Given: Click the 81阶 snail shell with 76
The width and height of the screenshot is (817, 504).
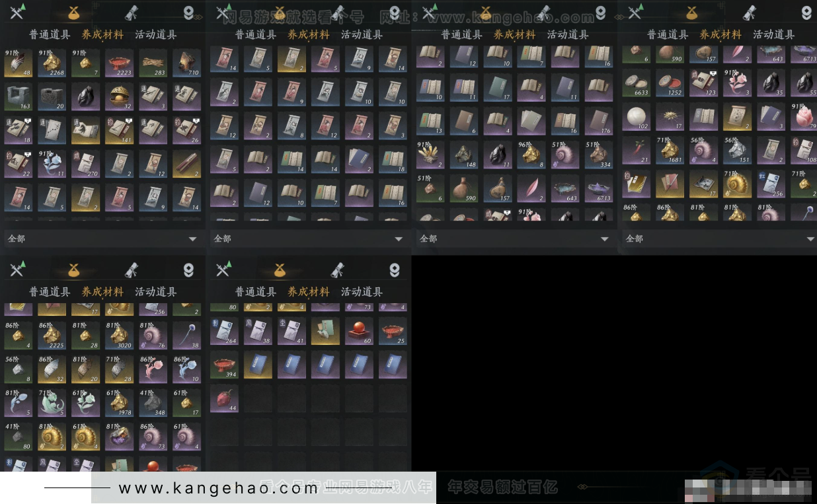Looking at the screenshot, I should (153, 335).
